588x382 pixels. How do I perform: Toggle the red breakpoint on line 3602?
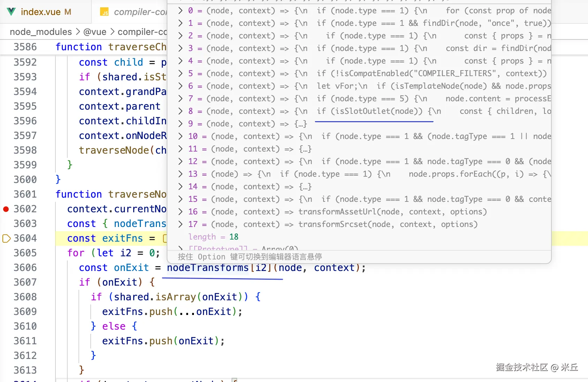(6, 209)
